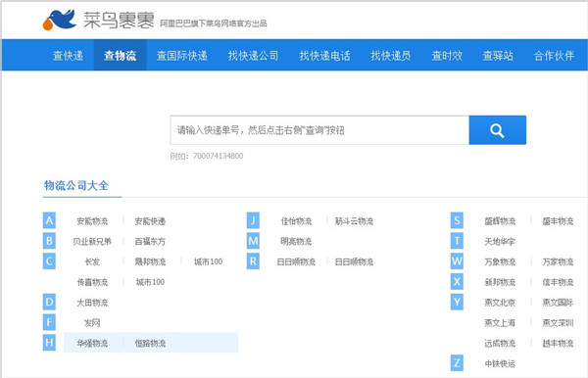Focus the tracking number input field
Screen dimensions: 588x378
tap(319, 130)
